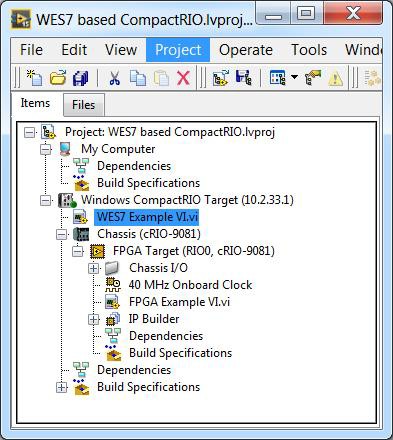Select Dependencies label under Windows CompactRIO Target
Screen dimensions: 393x440
tap(134, 370)
